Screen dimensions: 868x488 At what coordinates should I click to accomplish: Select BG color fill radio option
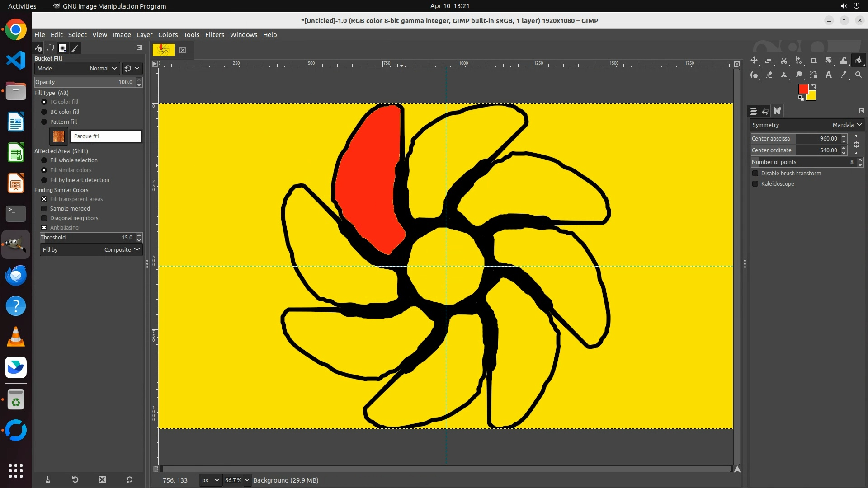pyautogui.click(x=44, y=112)
